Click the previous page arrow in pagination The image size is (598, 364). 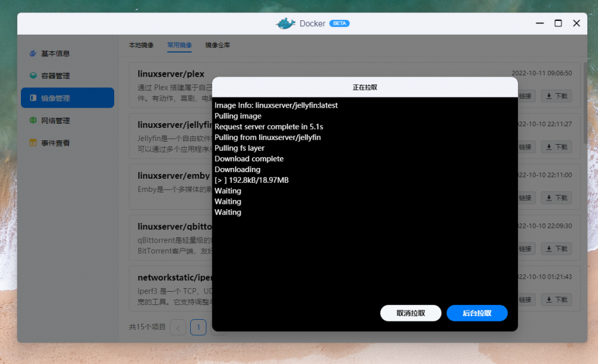(178, 328)
